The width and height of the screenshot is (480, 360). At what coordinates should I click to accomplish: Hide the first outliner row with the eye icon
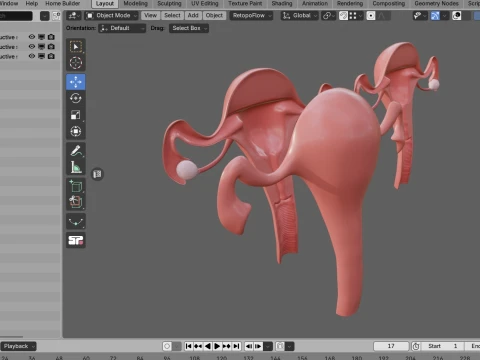tap(32, 37)
